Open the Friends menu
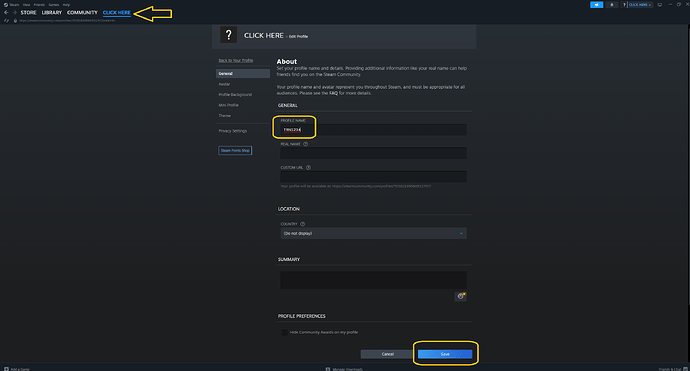Image resolution: width=690 pixels, height=371 pixels. point(39,4)
